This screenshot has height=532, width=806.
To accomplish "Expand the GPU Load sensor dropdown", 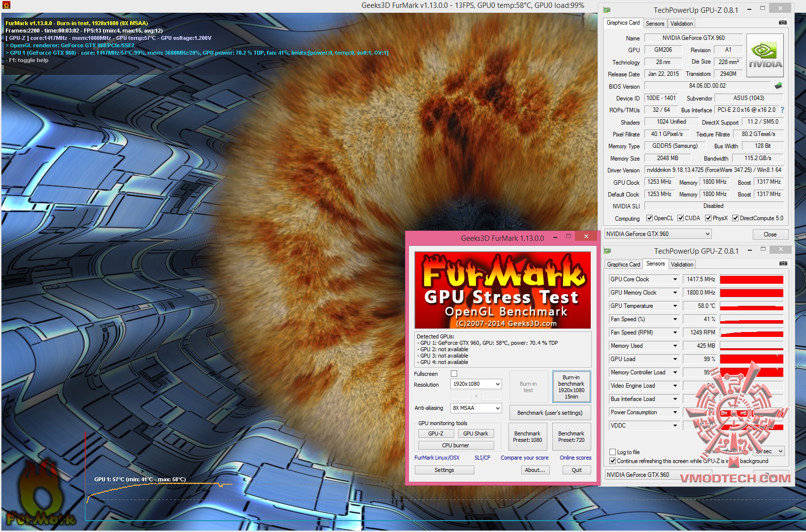I will (675, 359).
